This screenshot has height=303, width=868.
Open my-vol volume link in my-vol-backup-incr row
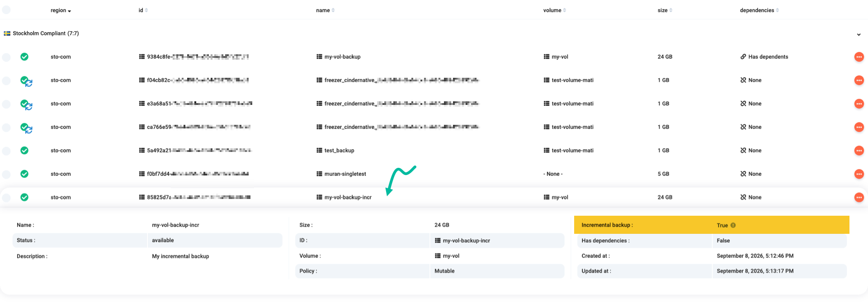coord(560,198)
